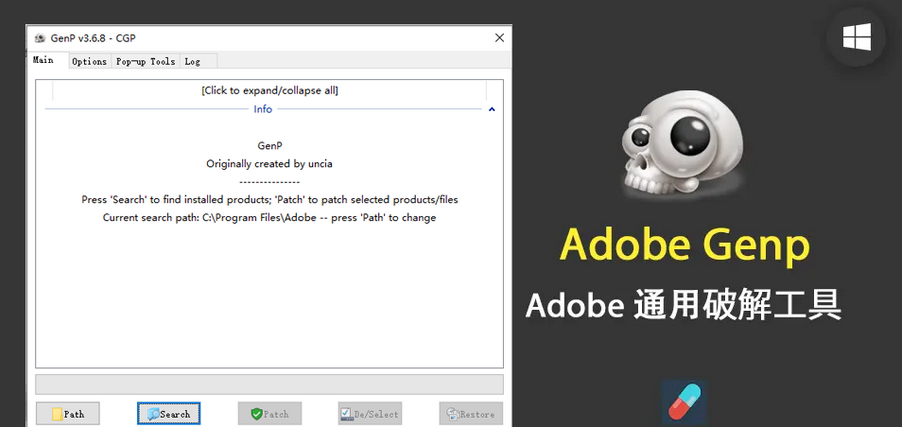
Task: Switch to the Main tab
Action: 43,61
